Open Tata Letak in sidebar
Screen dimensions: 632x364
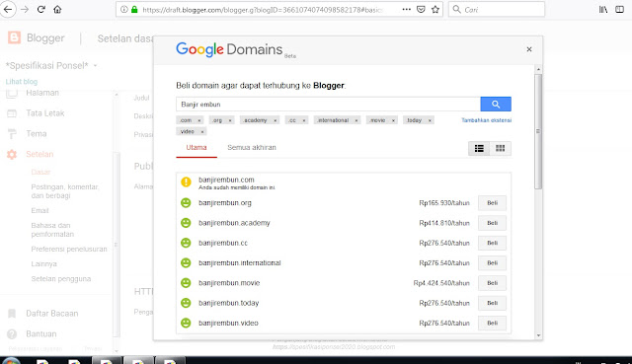(44, 113)
